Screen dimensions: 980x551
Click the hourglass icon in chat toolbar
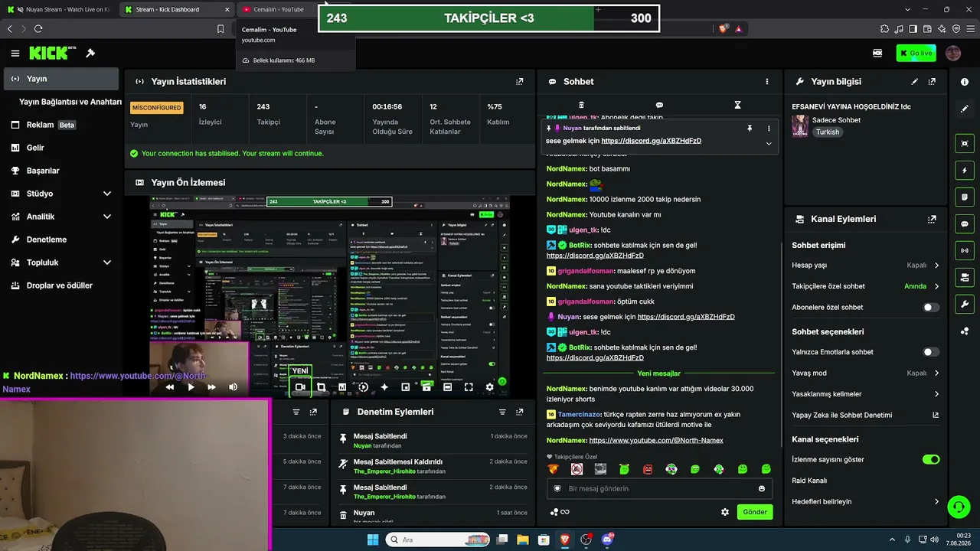(737, 105)
